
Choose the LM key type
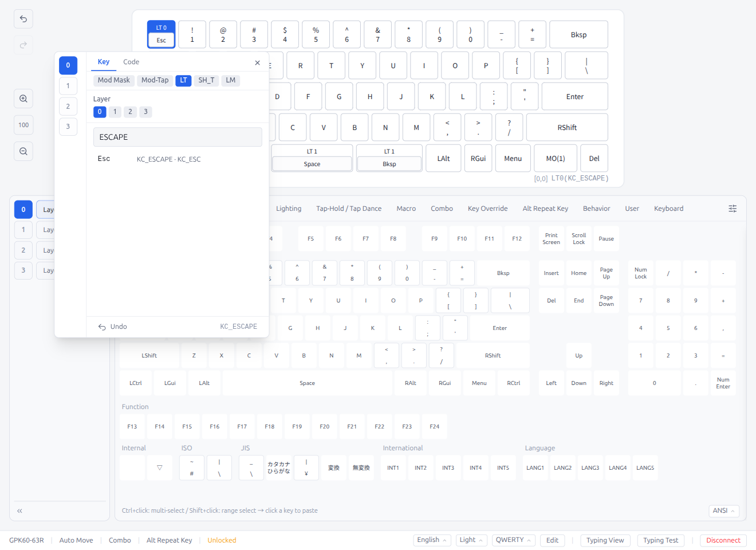pyautogui.click(x=230, y=80)
